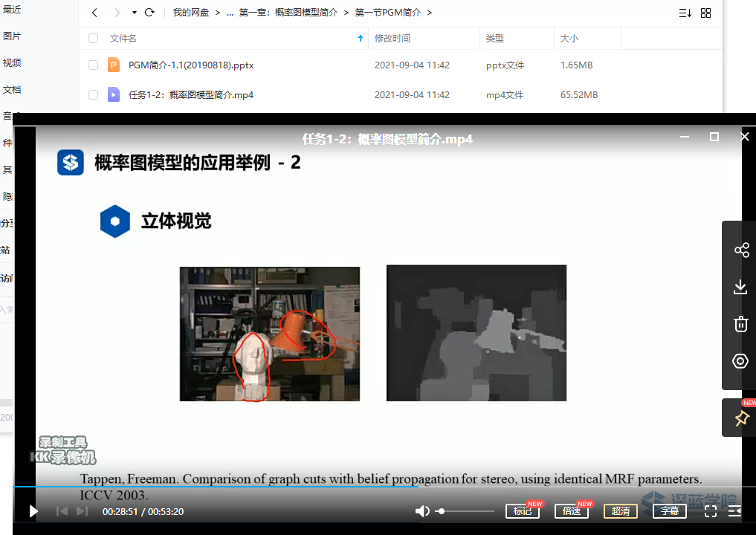Expand the collapsed breadcrumb ellipsis
This screenshot has height=535, width=756.
coord(230,13)
